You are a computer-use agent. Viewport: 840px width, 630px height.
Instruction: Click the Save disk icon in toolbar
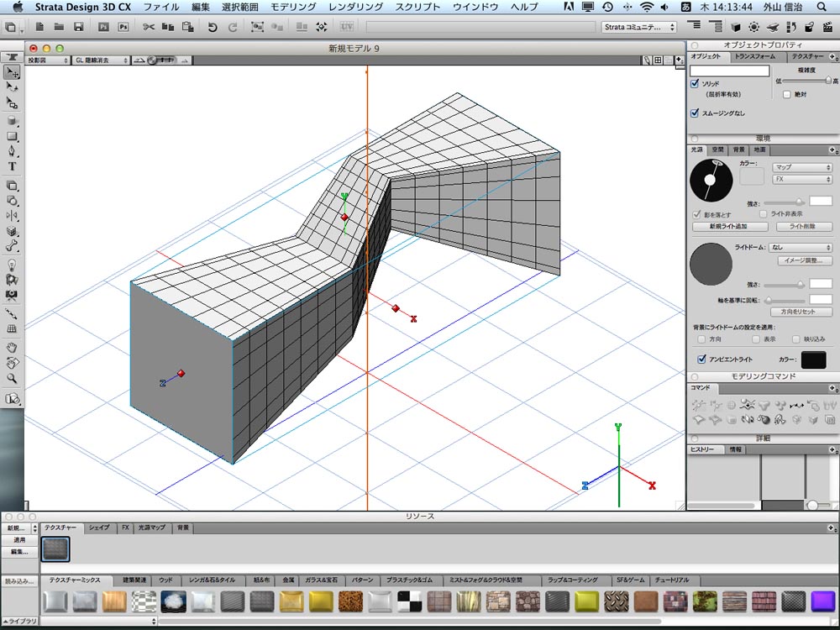[79, 26]
